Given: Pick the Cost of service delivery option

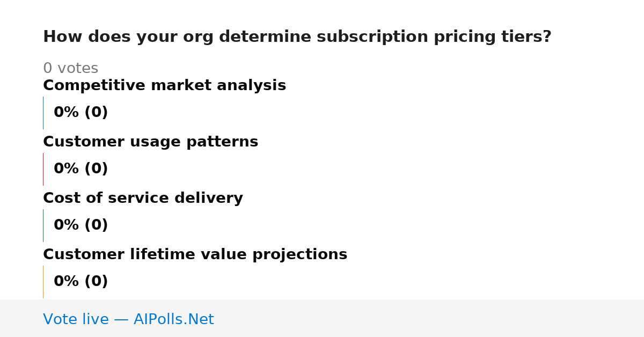Looking at the screenshot, I should [143, 198].
